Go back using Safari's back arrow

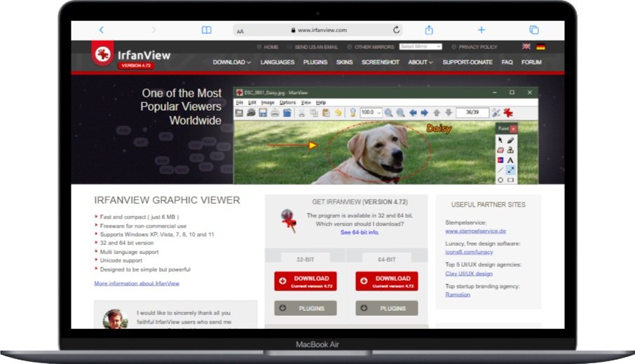[101, 30]
